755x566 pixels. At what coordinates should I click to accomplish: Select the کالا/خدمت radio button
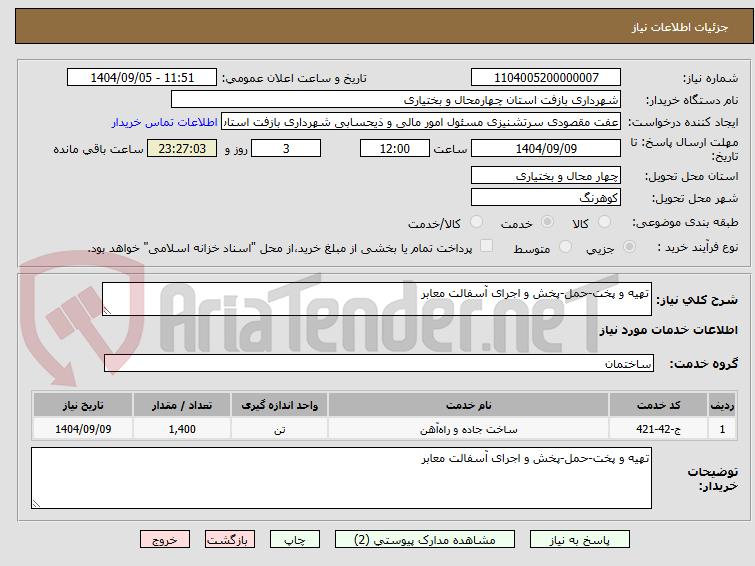point(476,222)
